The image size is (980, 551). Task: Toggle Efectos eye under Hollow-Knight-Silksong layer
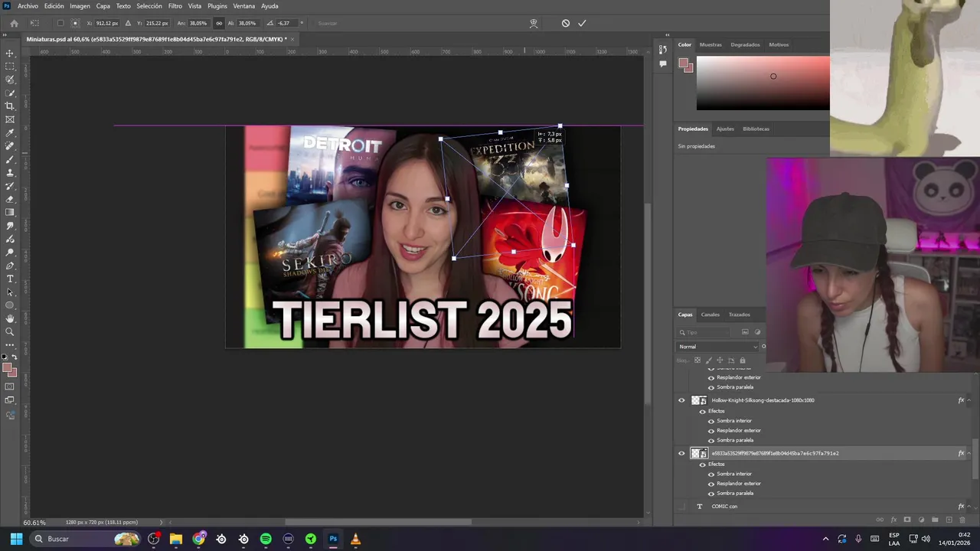tap(703, 411)
